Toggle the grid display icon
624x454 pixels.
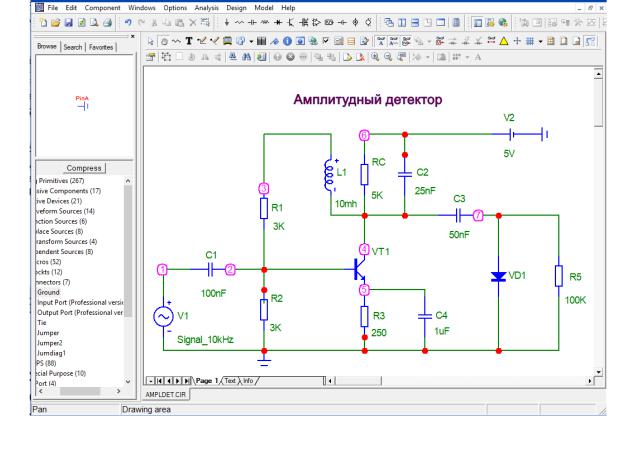click(x=530, y=41)
